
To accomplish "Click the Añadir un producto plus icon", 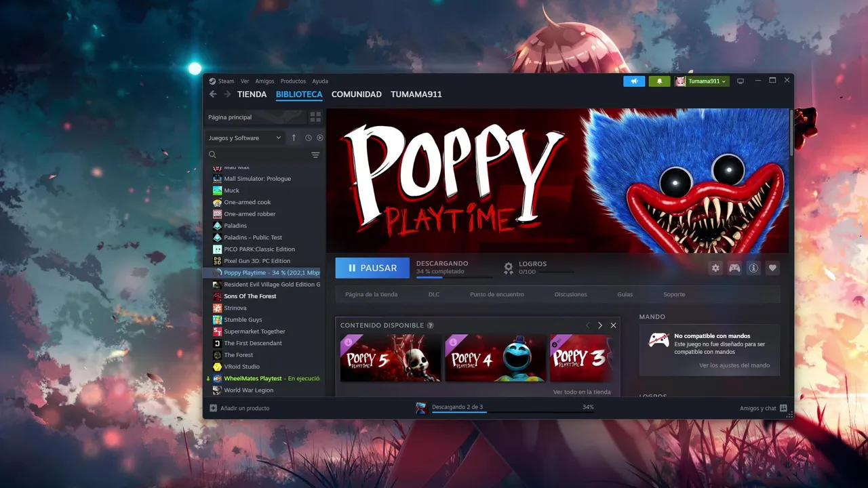I will (213, 408).
